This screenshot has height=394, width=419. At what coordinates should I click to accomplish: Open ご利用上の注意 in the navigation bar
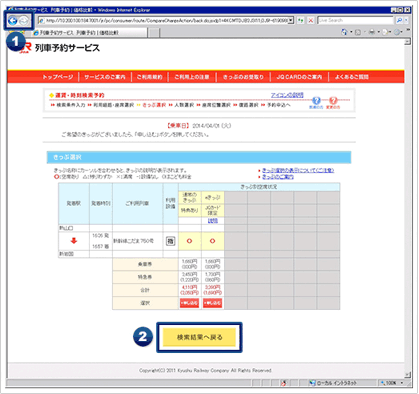[192, 77]
